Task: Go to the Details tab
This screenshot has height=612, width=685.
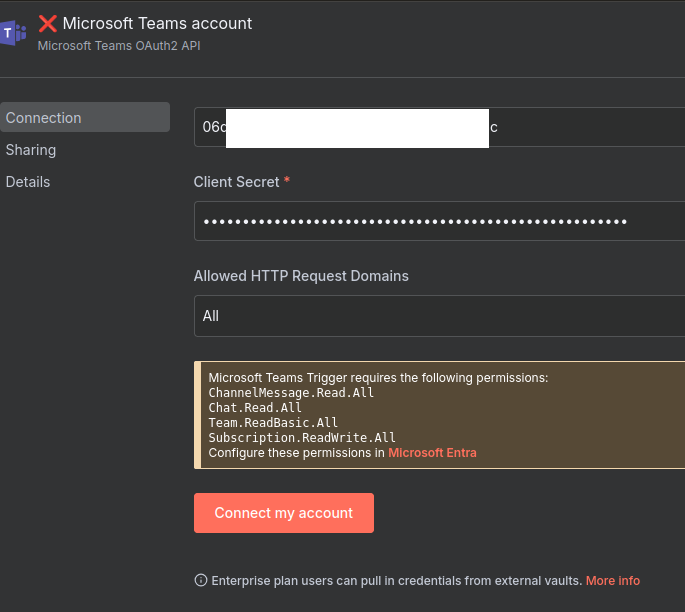Action: 28,182
